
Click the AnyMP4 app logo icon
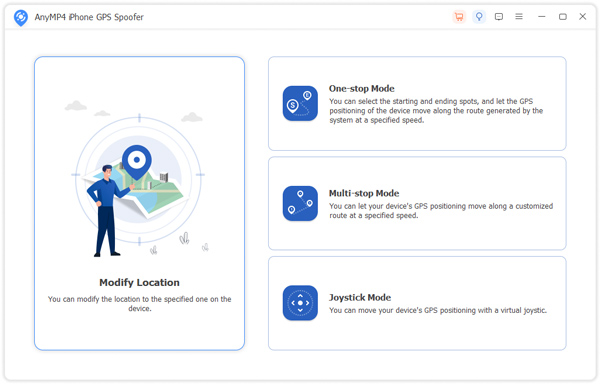pyautogui.click(x=21, y=18)
